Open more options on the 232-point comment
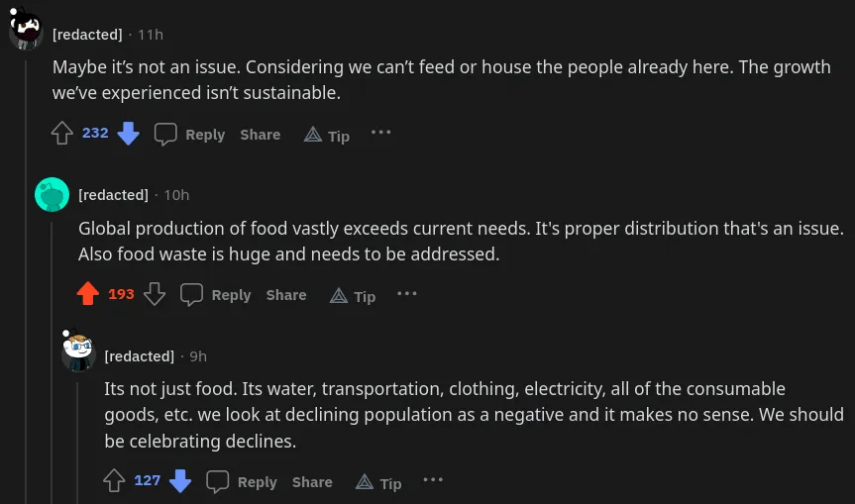This screenshot has width=855, height=504. click(x=381, y=132)
